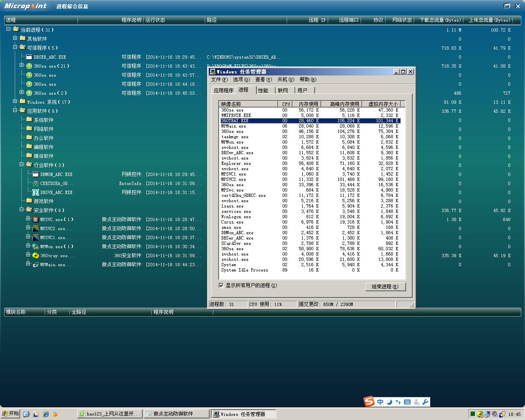Toggle Sogou punctuation mode icon
Screen dimensions: 525x420
(x=398, y=402)
